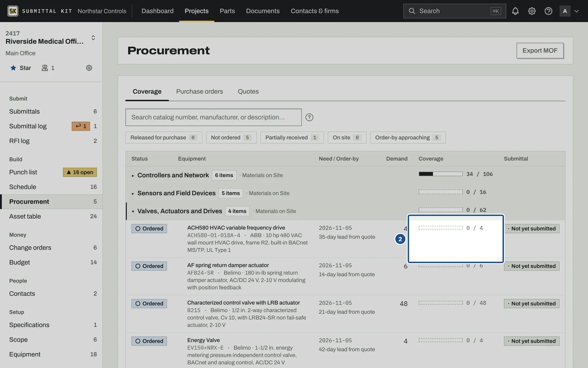Open project members icon showing 1
This screenshot has height=368, width=588.
[x=48, y=68]
